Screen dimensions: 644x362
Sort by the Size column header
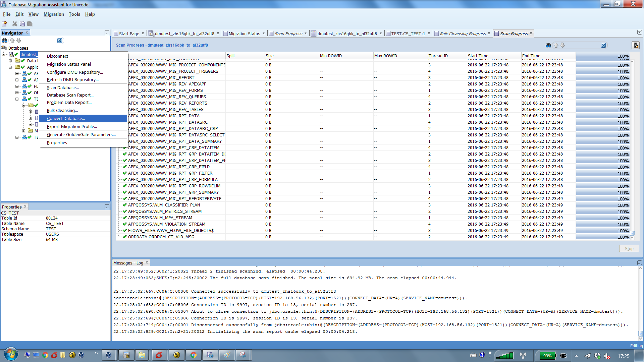[291, 56]
